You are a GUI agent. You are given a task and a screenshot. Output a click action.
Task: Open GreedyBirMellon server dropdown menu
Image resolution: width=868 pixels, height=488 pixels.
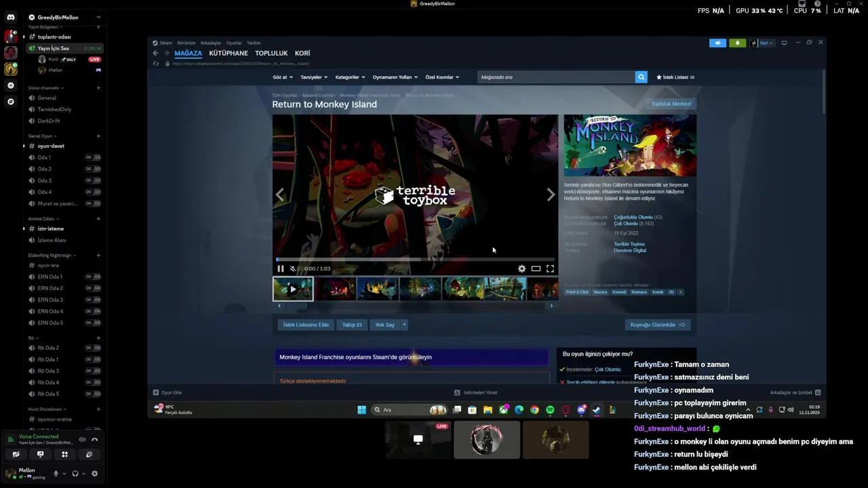pyautogui.click(x=98, y=17)
